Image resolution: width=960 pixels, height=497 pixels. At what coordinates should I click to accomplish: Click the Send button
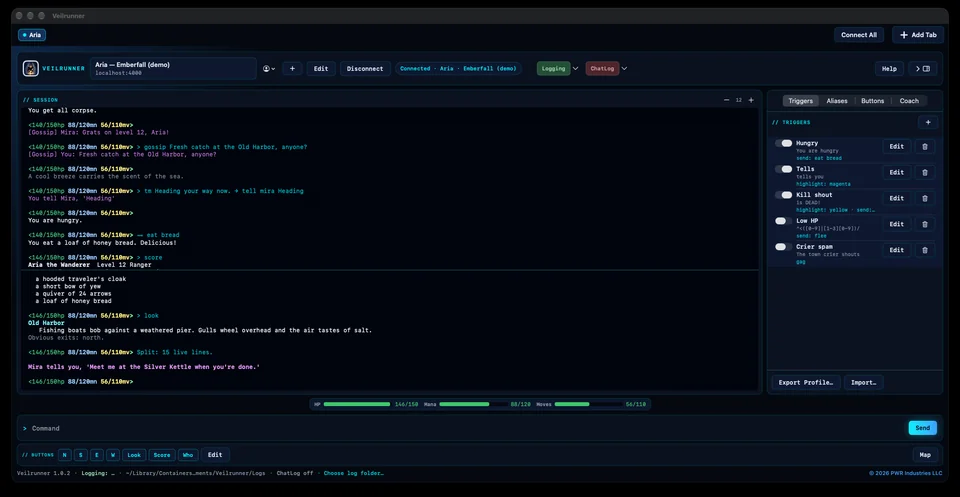tap(923, 428)
